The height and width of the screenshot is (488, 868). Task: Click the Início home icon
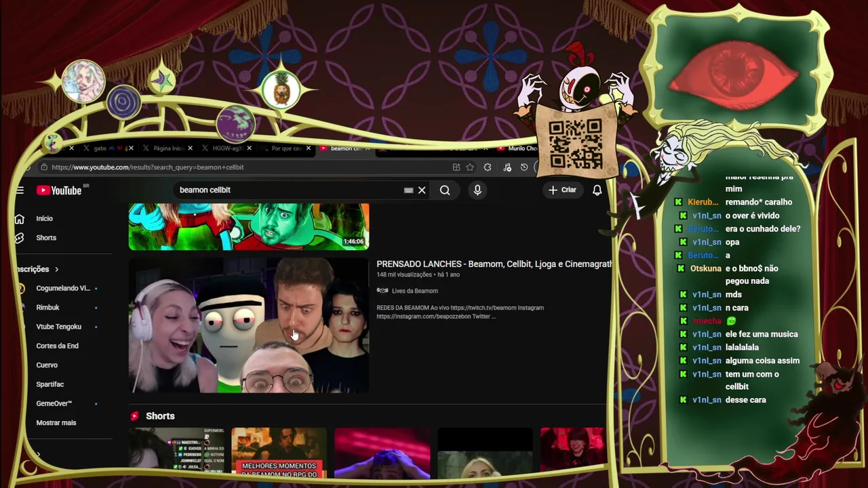[20, 218]
